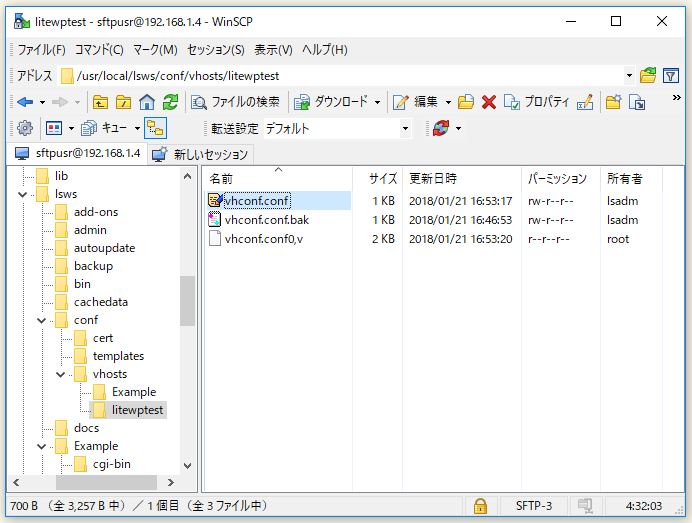Open the 新しいセッション tab
The image size is (692, 523).
pyautogui.click(x=200, y=154)
